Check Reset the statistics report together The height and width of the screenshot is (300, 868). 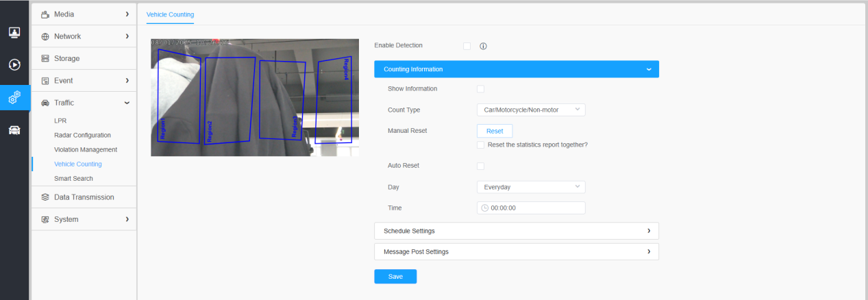480,145
